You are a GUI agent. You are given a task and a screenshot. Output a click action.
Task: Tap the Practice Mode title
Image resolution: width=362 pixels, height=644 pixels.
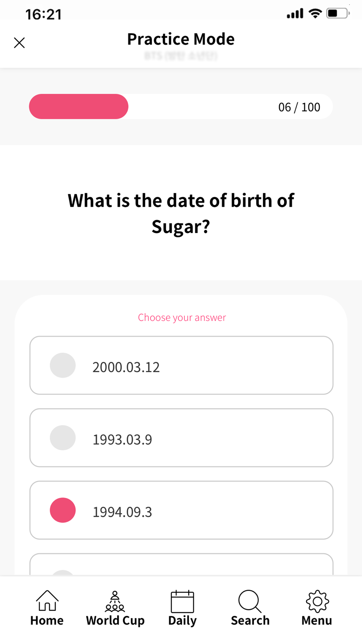181,39
